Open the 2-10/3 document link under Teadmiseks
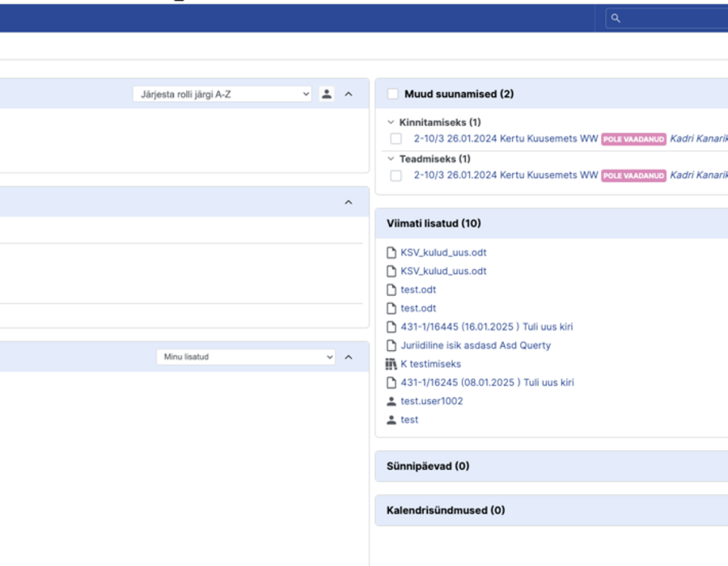The width and height of the screenshot is (728, 566). point(506,175)
